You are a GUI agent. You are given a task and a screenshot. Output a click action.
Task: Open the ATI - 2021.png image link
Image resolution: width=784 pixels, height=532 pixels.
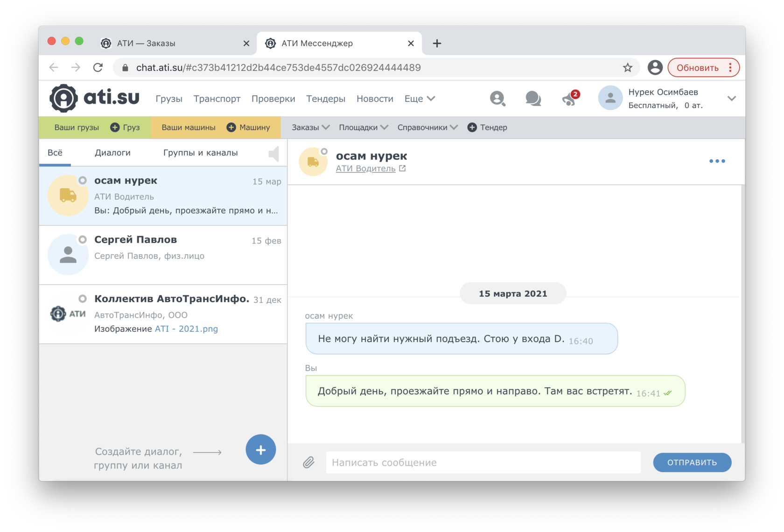tap(186, 329)
